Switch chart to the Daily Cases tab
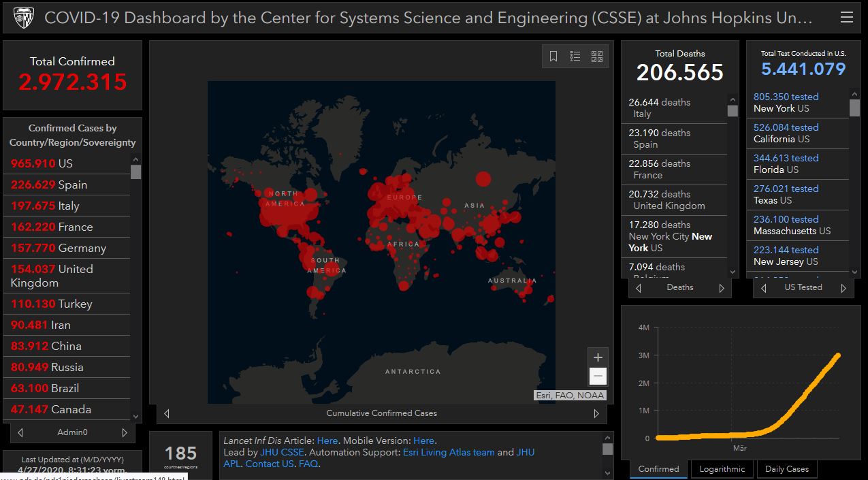 coord(786,469)
